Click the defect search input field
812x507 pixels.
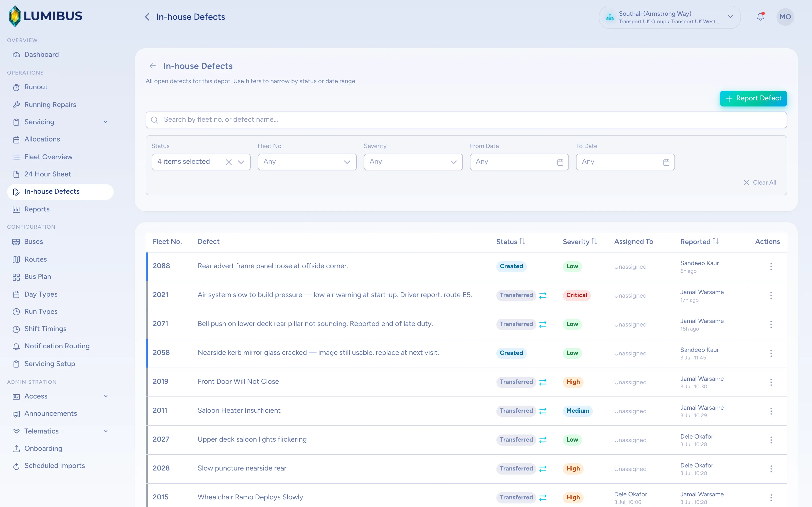pos(466,120)
